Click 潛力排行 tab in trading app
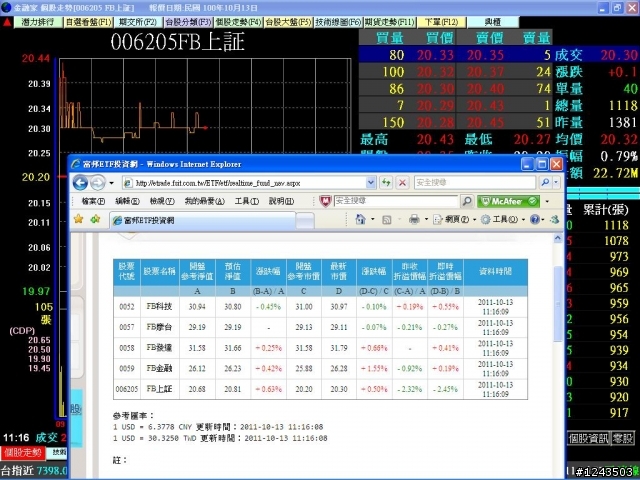Screen dimensions: 640x480 [38, 22]
